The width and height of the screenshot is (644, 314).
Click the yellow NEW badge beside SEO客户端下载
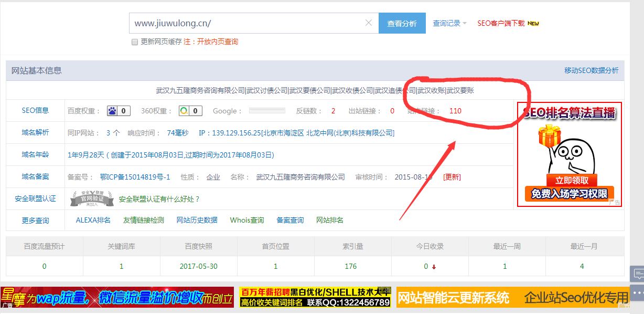(x=534, y=23)
